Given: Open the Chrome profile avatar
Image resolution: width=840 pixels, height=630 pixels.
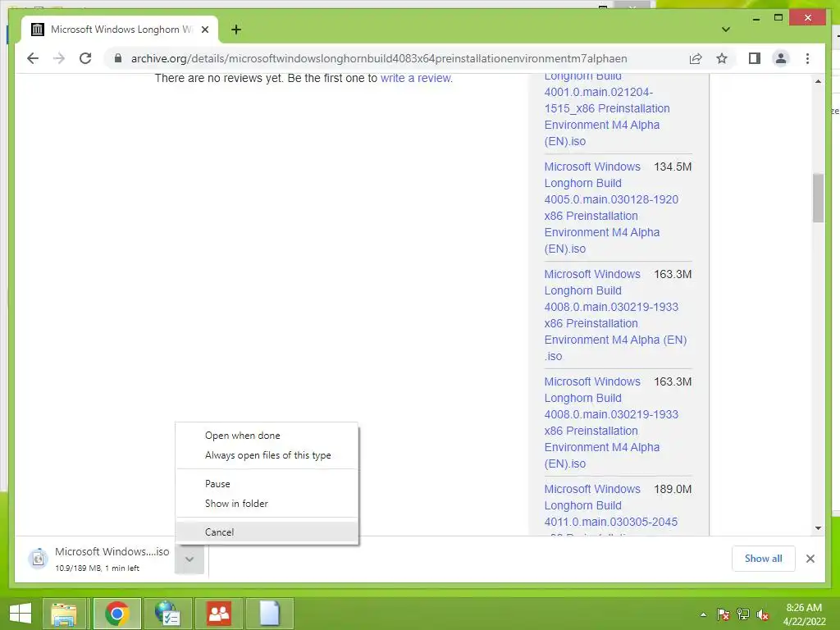Looking at the screenshot, I should pyautogui.click(x=781, y=58).
